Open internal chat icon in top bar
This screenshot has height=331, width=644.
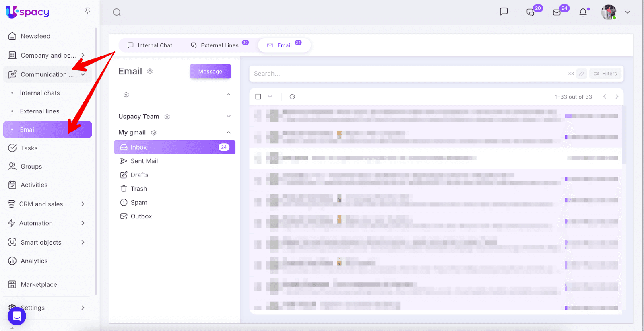coord(504,12)
